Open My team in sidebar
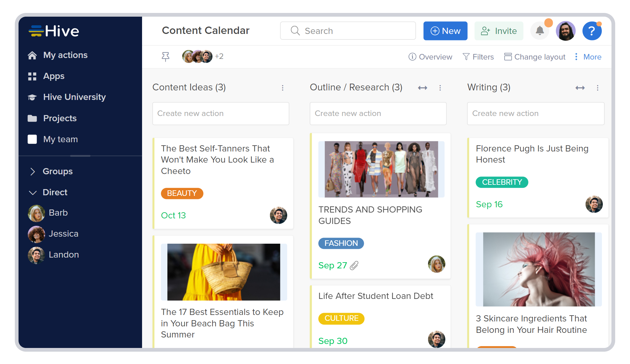This screenshot has width=630, height=364. tap(53, 139)
